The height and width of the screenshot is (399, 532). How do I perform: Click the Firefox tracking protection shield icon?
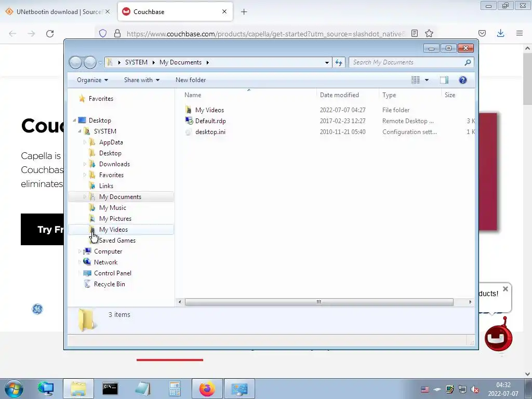coord(103,34)
